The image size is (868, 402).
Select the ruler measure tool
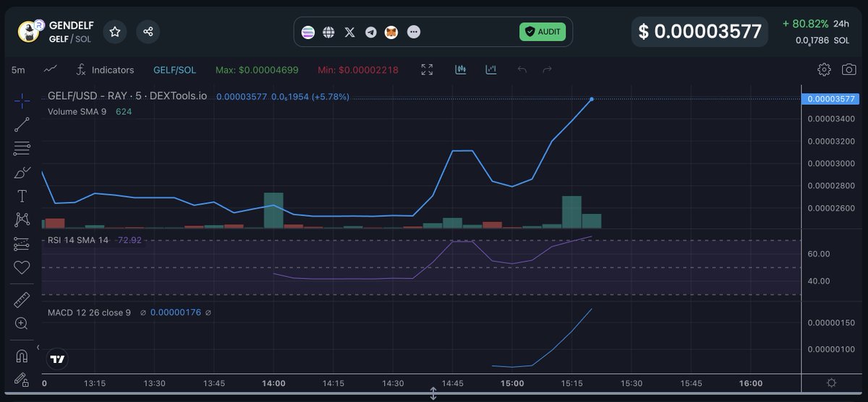coord(22,299)
